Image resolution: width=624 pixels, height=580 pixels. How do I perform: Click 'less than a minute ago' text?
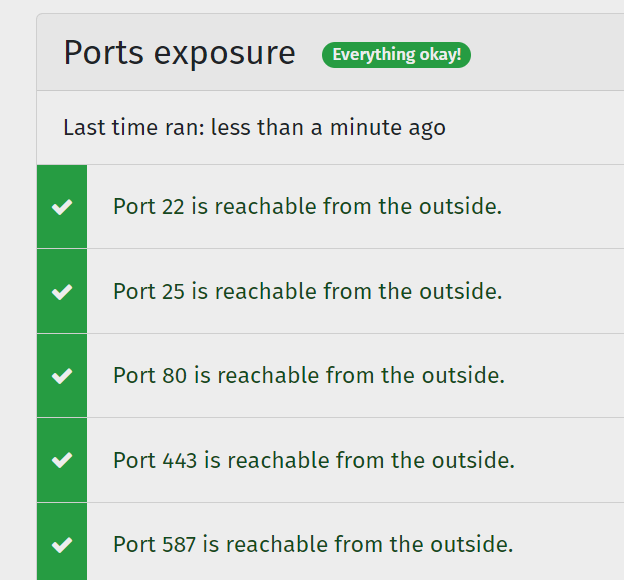(328, 128)
